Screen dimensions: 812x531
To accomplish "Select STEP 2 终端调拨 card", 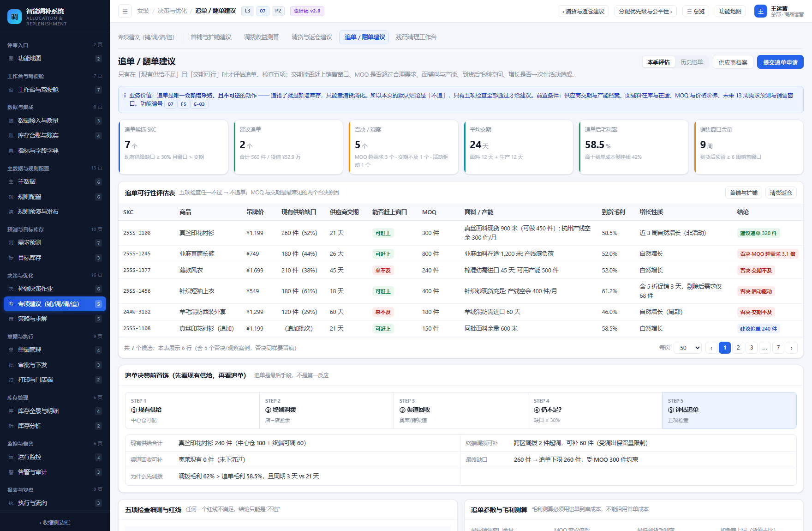I will click(327, 410).
